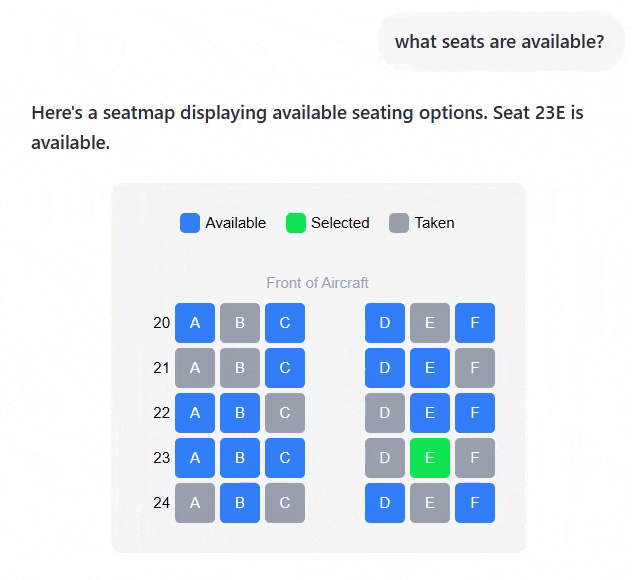Pick seat 22A
The image size is (632, 580).
tap(195, 413)
